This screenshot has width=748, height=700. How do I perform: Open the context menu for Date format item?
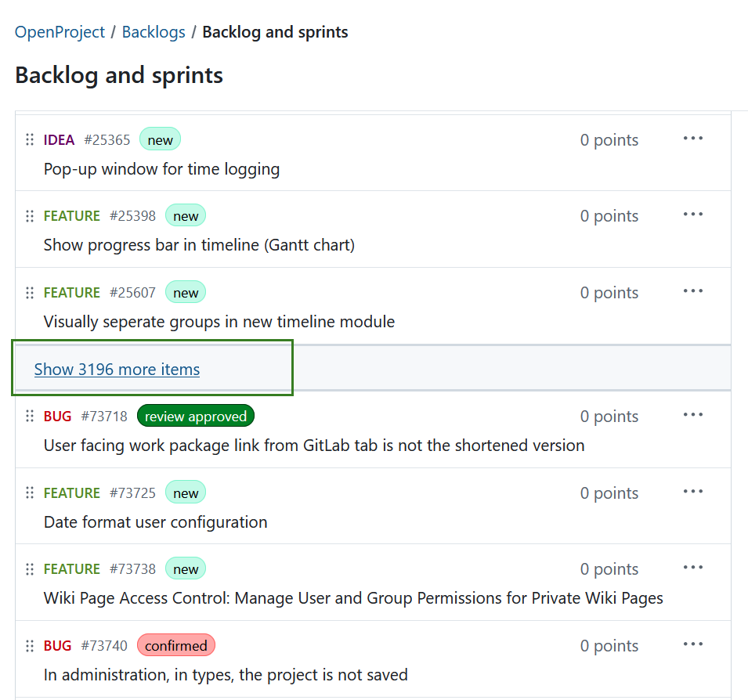(x=693, y=491)
